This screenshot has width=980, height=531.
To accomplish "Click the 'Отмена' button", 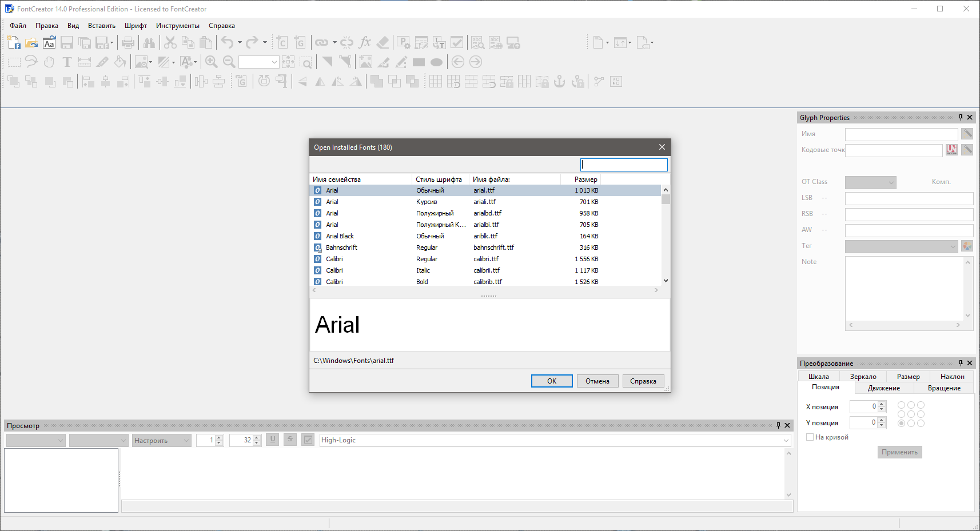I will click(x=597, y=381).
